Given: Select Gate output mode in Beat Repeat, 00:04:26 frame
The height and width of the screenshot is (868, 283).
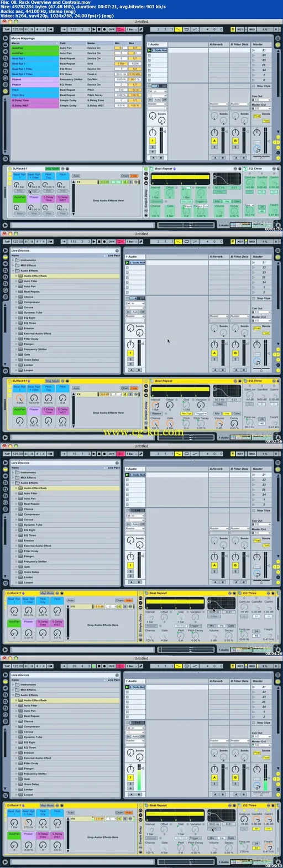Looking at the screenshot, I should [x=230, y=626].
